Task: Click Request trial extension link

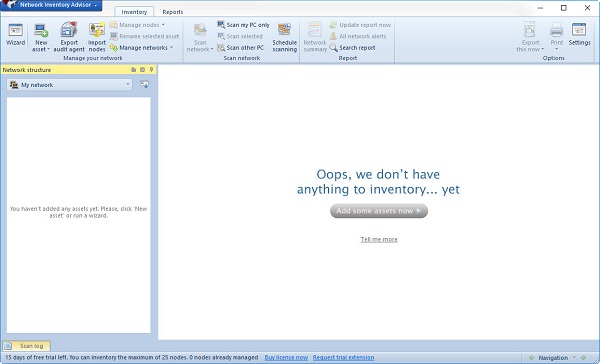Action: [343, 357]
